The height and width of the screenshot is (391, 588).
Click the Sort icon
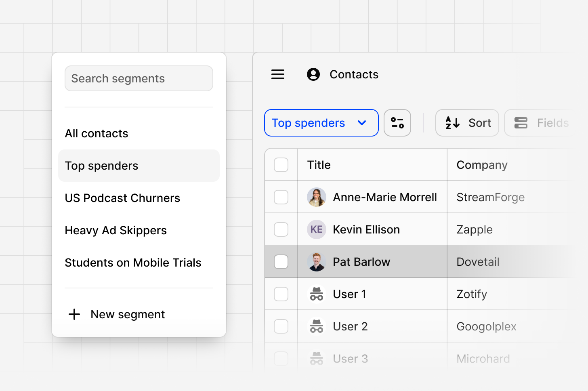tap(453, 123)
